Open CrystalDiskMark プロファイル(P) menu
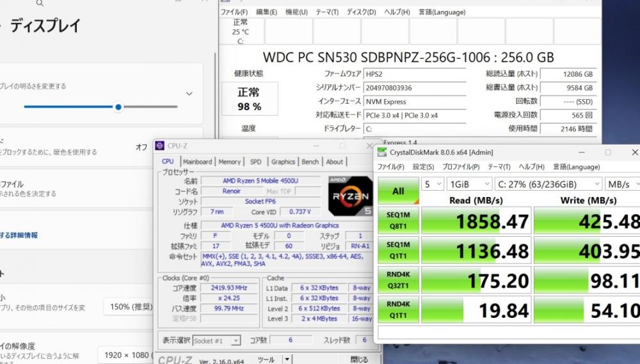Screen dimensions: 640x364 pyautogui.click(x=461, y=167)
